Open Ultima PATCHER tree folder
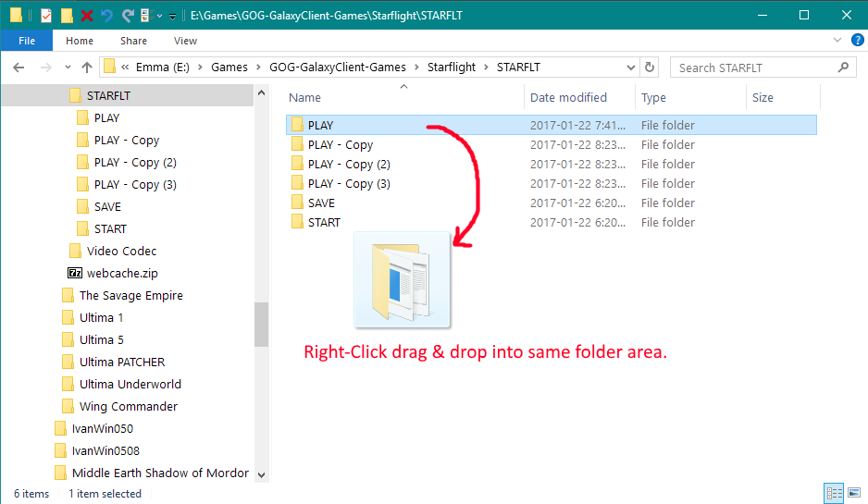This screenshot has width=868, height=504. (122, 362)
